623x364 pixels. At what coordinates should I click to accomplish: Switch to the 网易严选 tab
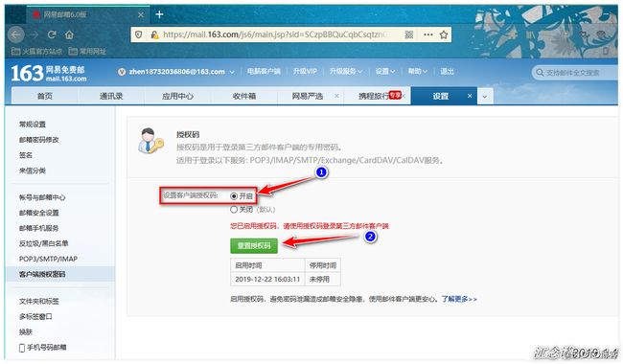click(x=308, y=96)
